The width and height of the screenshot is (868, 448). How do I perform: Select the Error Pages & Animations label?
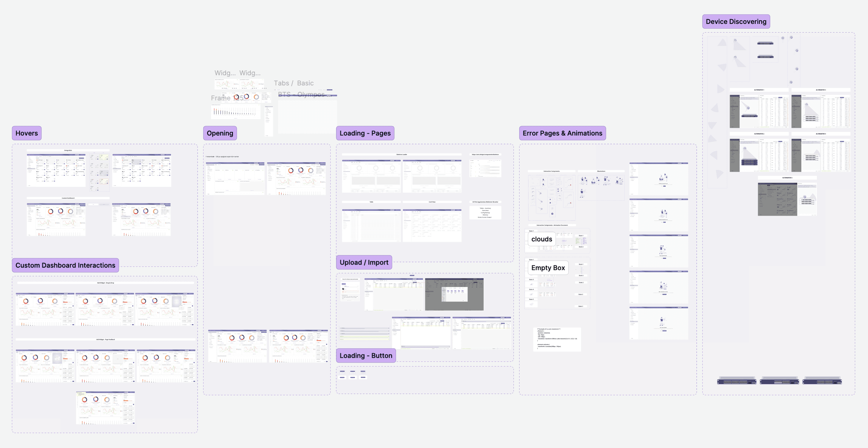point(562,133)
